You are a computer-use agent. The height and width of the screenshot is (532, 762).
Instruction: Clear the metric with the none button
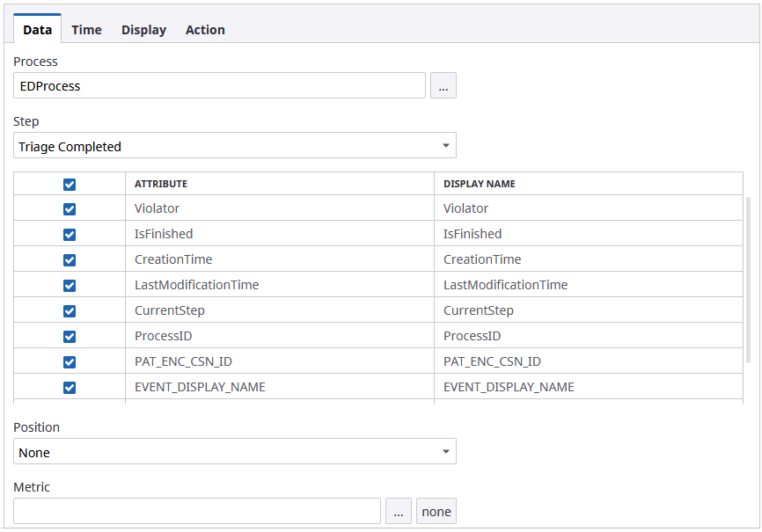tap(436, 512)
